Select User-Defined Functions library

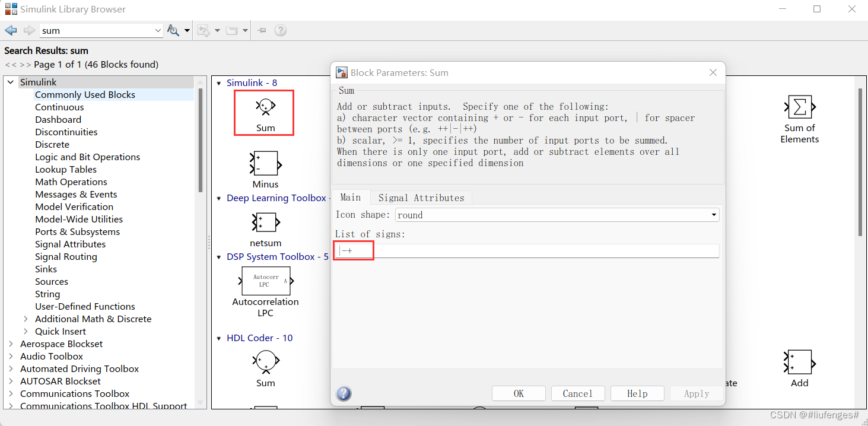pyautogui.click(x=85, y=307)
